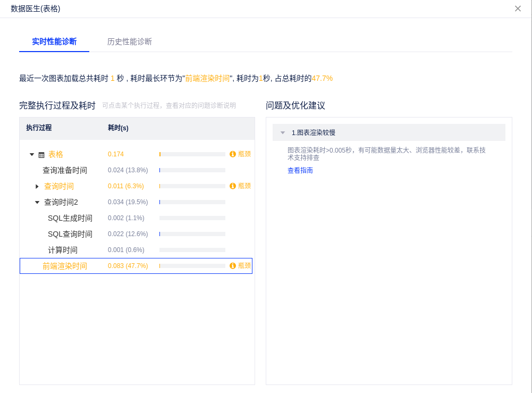This screenshot has width=532, height=393.
Task: Select the SQL查询时间 row
Action: coord(70,235)
